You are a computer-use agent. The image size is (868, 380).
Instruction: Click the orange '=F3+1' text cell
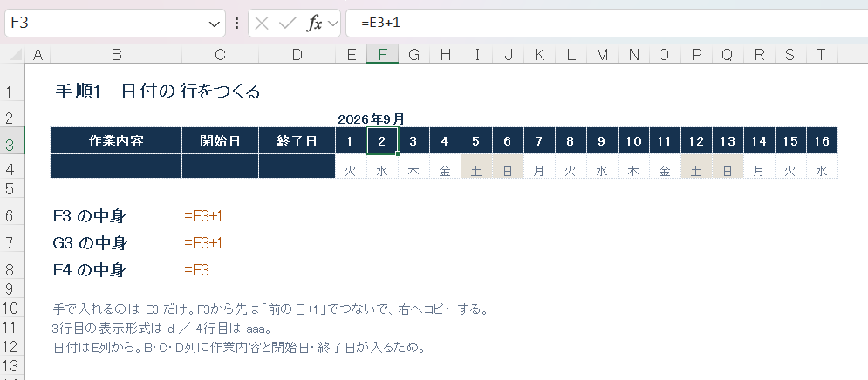tap(203, 243)
